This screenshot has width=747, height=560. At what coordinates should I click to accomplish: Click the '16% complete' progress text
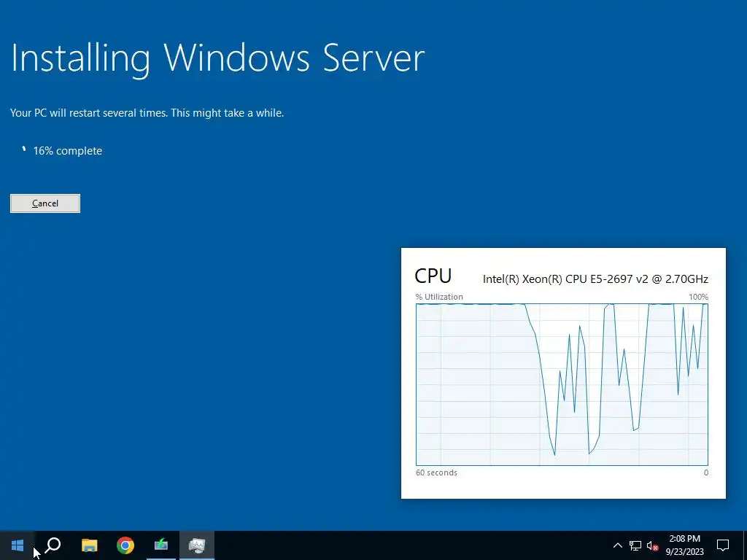[68, 151]
